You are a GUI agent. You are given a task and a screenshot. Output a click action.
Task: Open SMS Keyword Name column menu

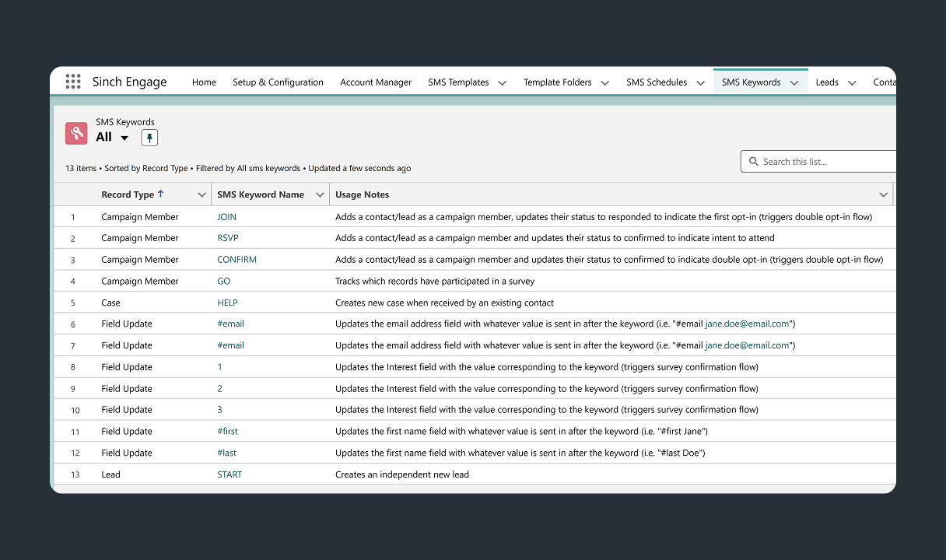coord(320,194)
